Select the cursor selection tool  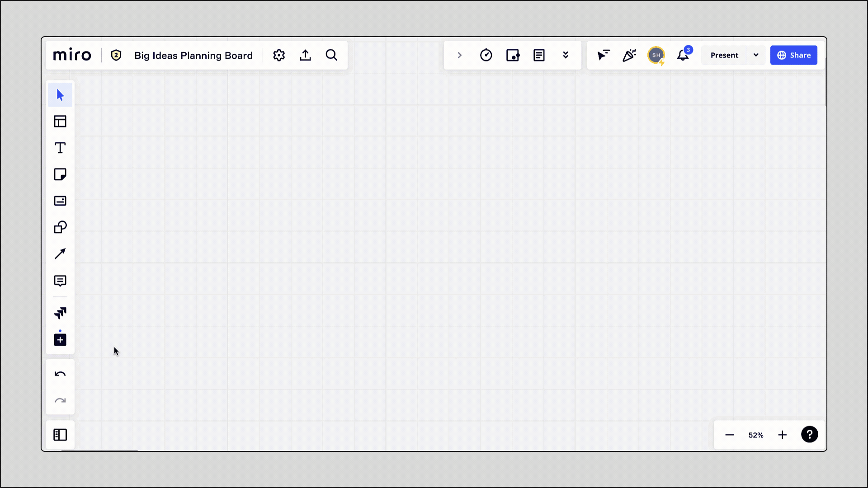pos(60,95)
